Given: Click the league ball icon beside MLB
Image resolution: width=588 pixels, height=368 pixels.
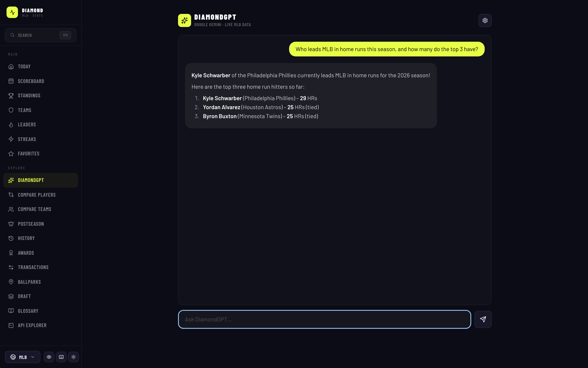Looking at the screenshot, I should (13, 357).
